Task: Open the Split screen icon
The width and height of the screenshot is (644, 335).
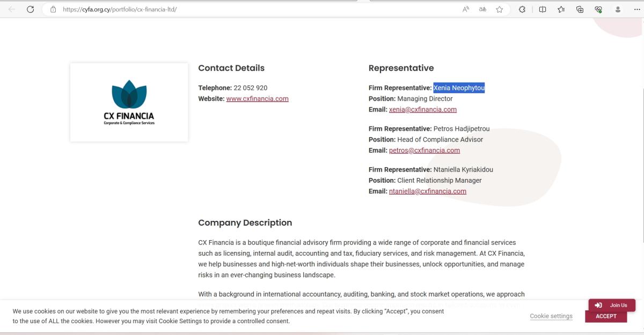Action: pyautogui.click(x=542, y=9)
